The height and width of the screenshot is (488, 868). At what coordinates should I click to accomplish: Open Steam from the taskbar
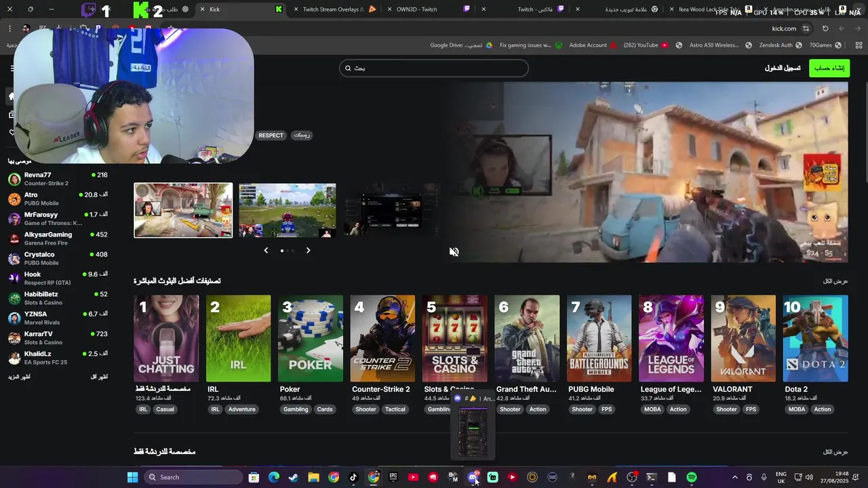[293, 477]
